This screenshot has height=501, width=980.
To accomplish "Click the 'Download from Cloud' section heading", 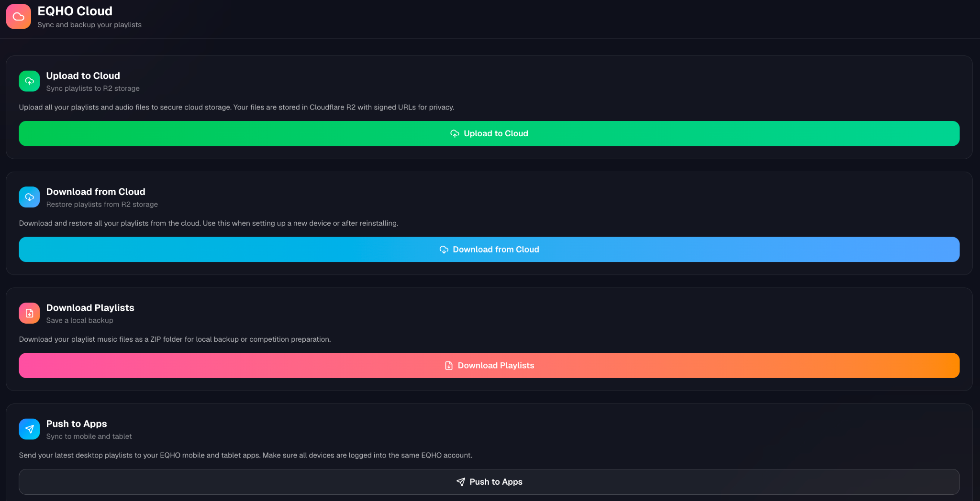I will 96,192.
